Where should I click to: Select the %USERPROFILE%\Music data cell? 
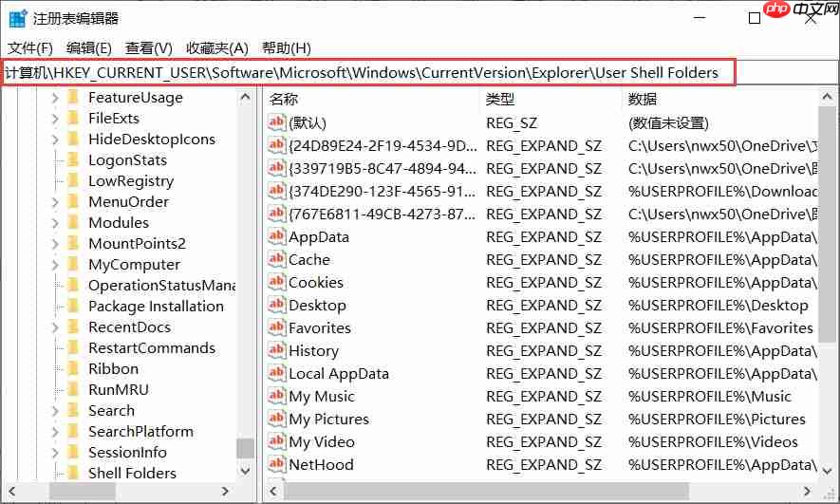click(x=710, y=397)
